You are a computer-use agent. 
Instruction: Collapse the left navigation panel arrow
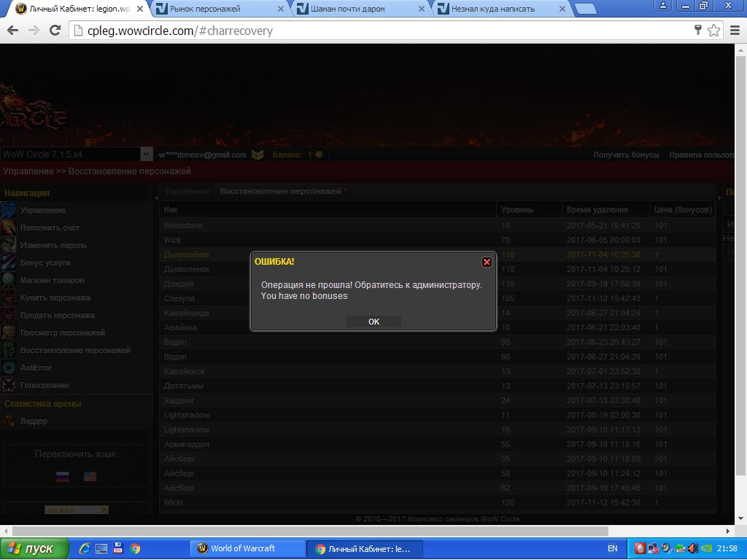pos(156,197)
